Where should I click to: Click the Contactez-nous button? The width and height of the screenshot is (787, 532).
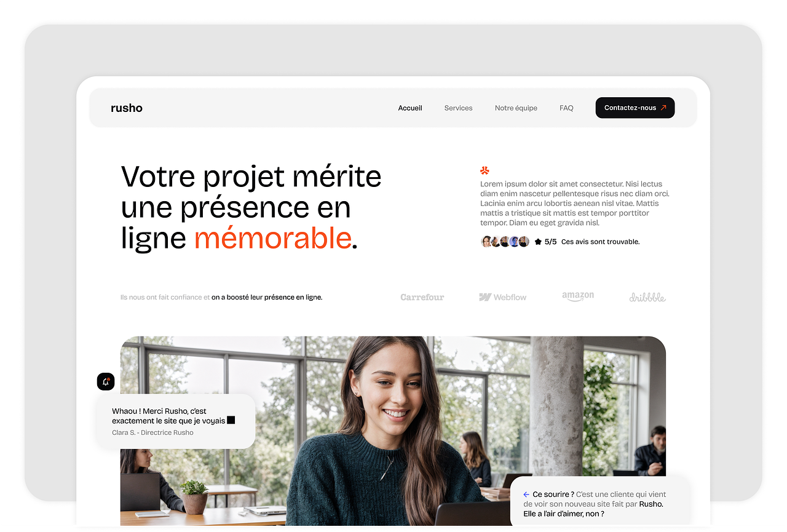635,108
